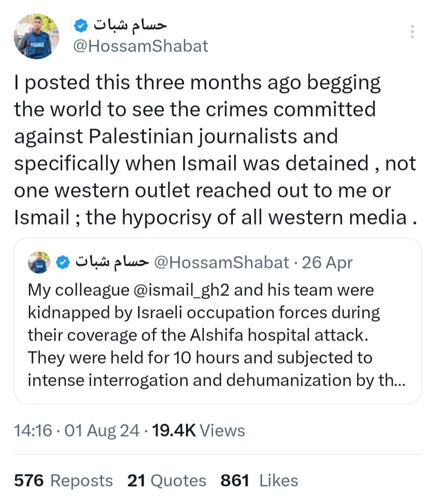Open the @HossamShabat handle under the top name

point(140,46)
